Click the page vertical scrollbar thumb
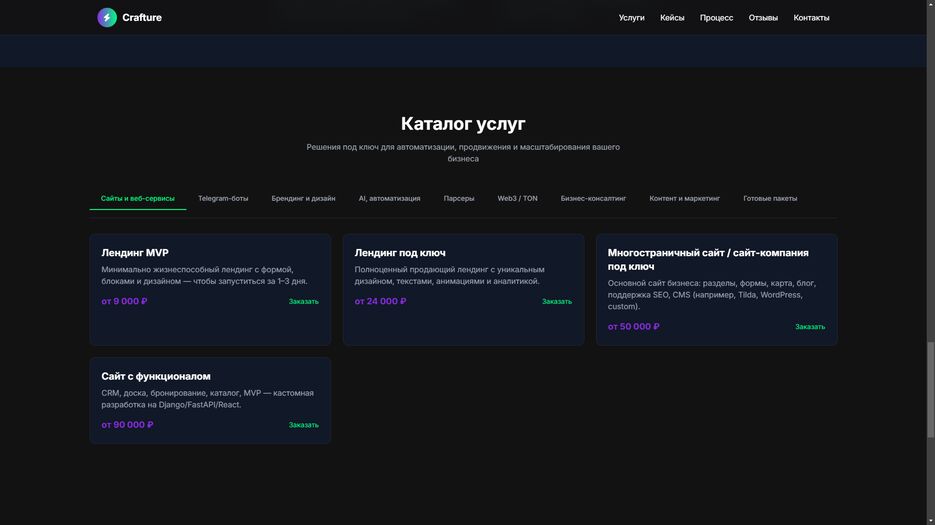The image size is (935, 525). point(930,390)
